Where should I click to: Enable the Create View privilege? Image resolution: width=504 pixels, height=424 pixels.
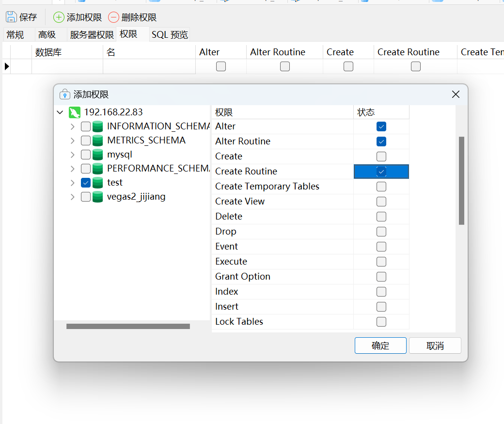coord(381,202)
